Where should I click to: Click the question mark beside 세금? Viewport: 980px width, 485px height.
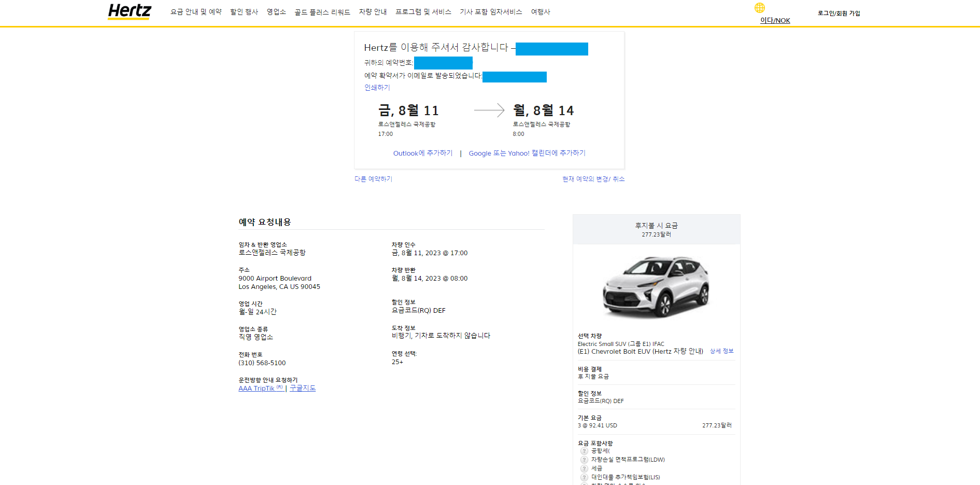coord(584,468)
